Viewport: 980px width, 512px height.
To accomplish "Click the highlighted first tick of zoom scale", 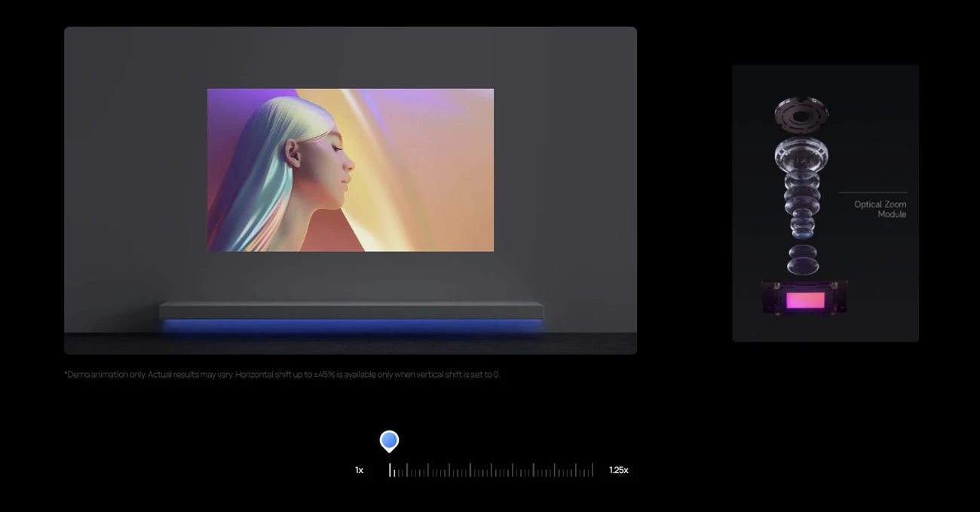I will tap(390, 470).
